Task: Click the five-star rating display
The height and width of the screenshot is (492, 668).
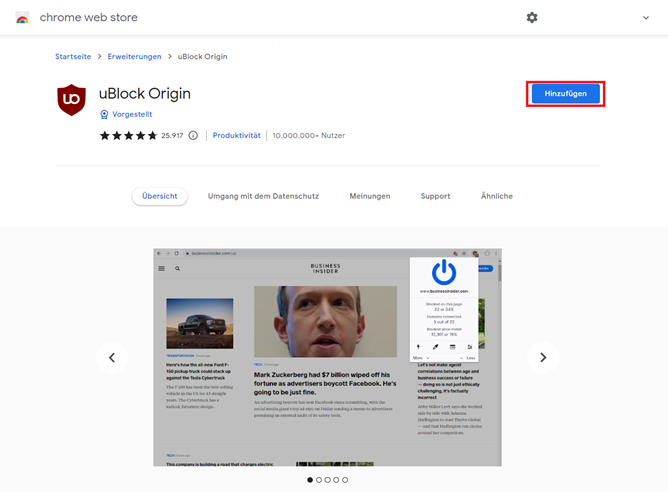Action: click(128, 135)
